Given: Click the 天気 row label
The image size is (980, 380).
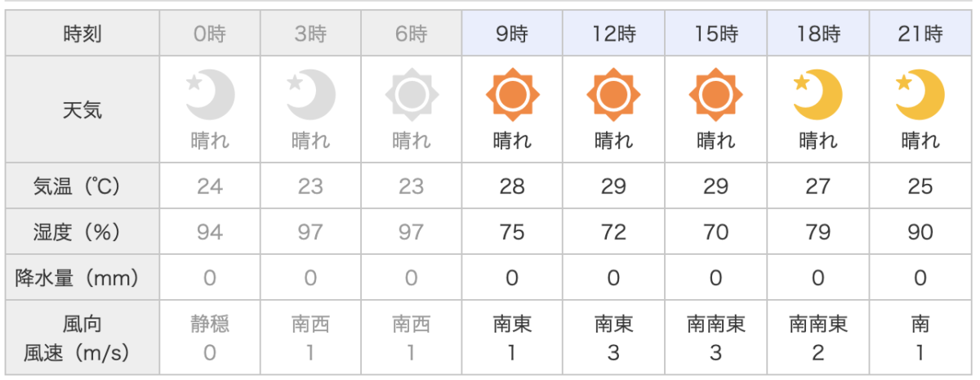Looking at the screenshot, I should coord(82,110).
